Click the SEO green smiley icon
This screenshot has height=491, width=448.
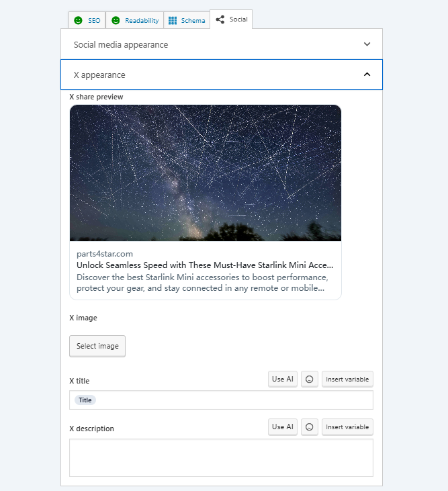(79, 21)
